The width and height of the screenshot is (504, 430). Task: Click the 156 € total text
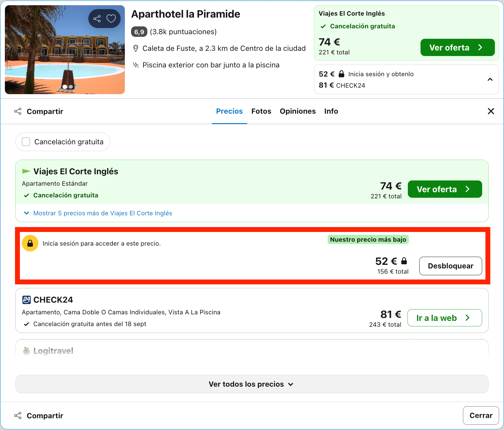[393, 271]
